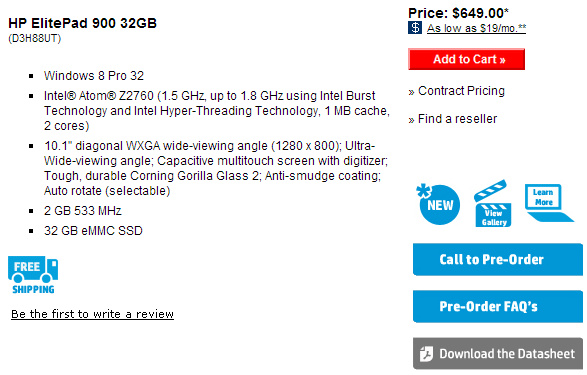Click the Learn More laptop icon
This screenshot has width=587, height=375.
548,202
